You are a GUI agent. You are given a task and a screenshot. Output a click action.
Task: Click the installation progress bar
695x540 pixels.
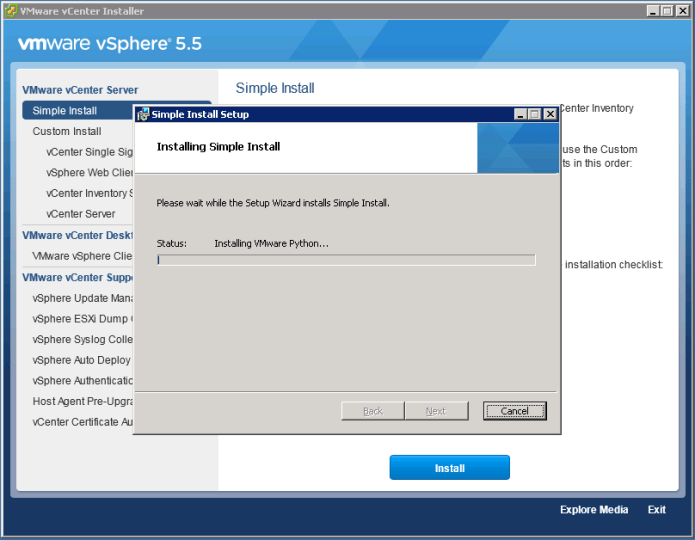(346, 260)
